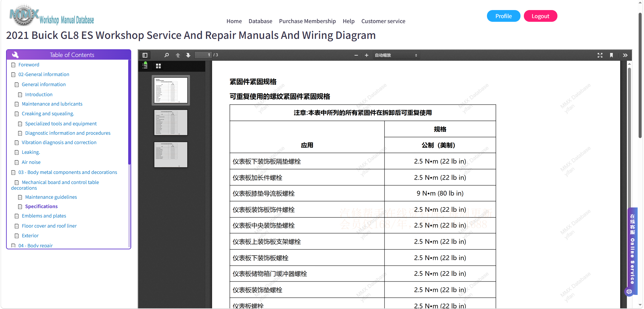The image size is (644, 309).
Task: Click the heading 紧固件紧固规格
Action: [x=253, y=82]
